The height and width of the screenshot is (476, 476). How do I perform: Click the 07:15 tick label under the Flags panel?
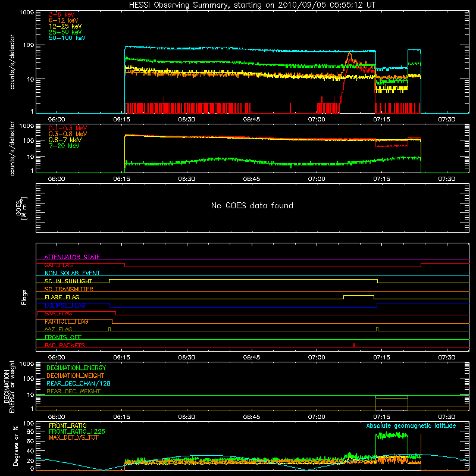tap(381, 358)
